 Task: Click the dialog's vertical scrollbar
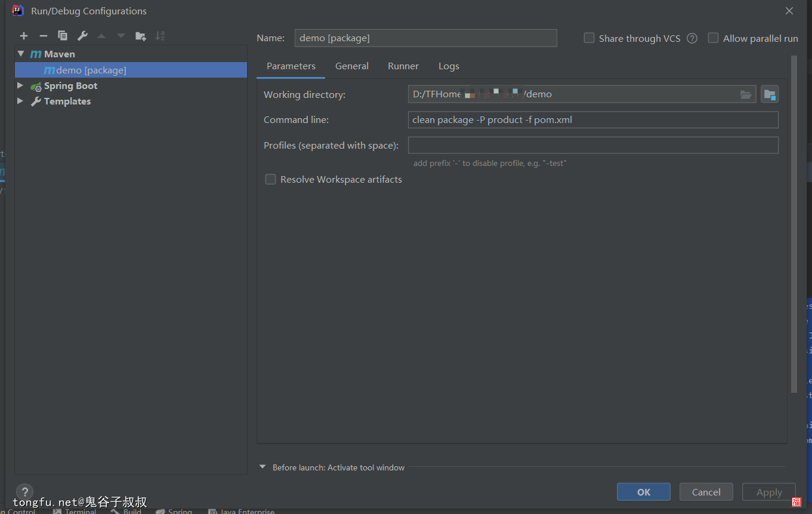794,224
